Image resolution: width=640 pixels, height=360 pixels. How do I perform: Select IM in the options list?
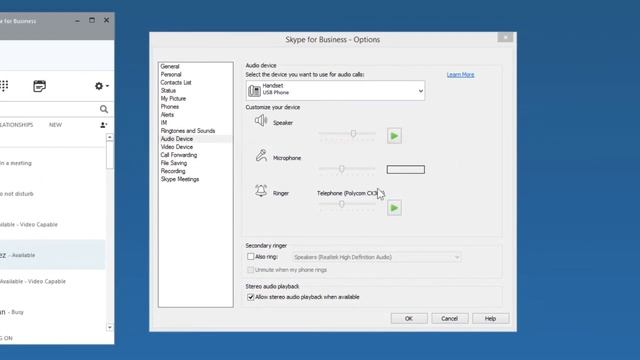click(164, 123)
